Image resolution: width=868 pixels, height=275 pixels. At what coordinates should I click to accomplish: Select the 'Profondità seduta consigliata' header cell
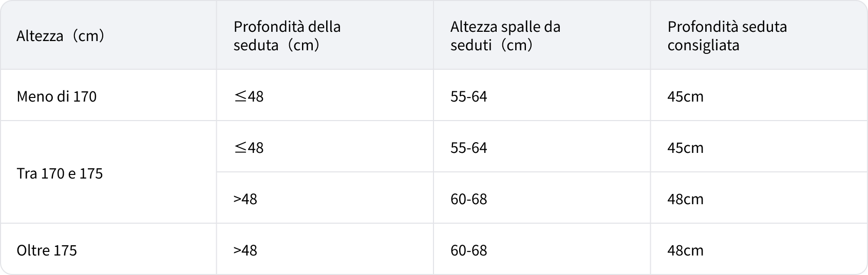727,36
